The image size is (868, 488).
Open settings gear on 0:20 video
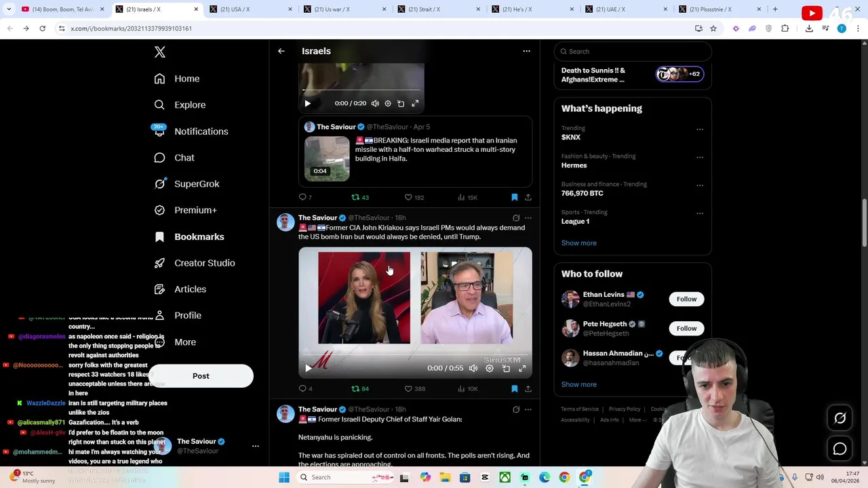388,103
